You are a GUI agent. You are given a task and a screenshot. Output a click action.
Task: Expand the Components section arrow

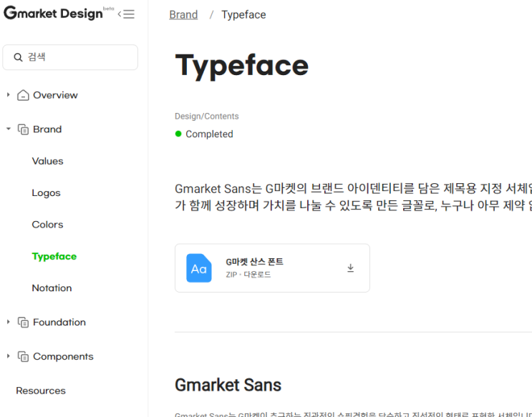8,356
